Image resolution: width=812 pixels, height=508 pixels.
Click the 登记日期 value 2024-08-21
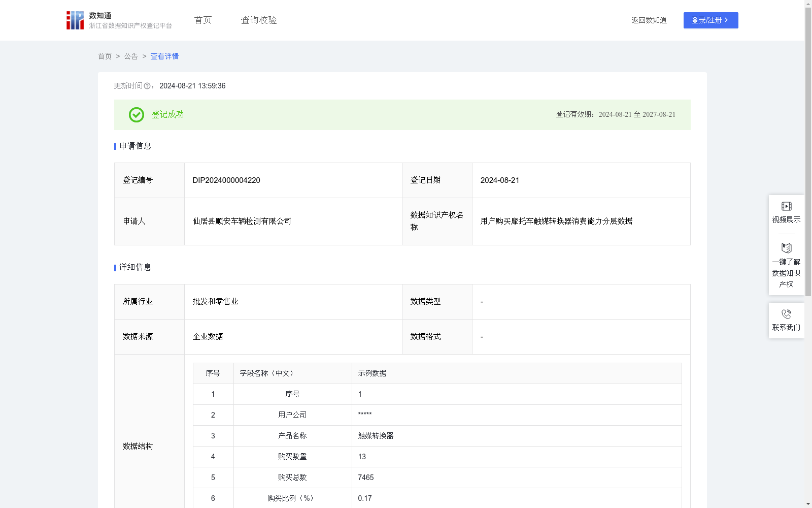(x=500, y=180)
